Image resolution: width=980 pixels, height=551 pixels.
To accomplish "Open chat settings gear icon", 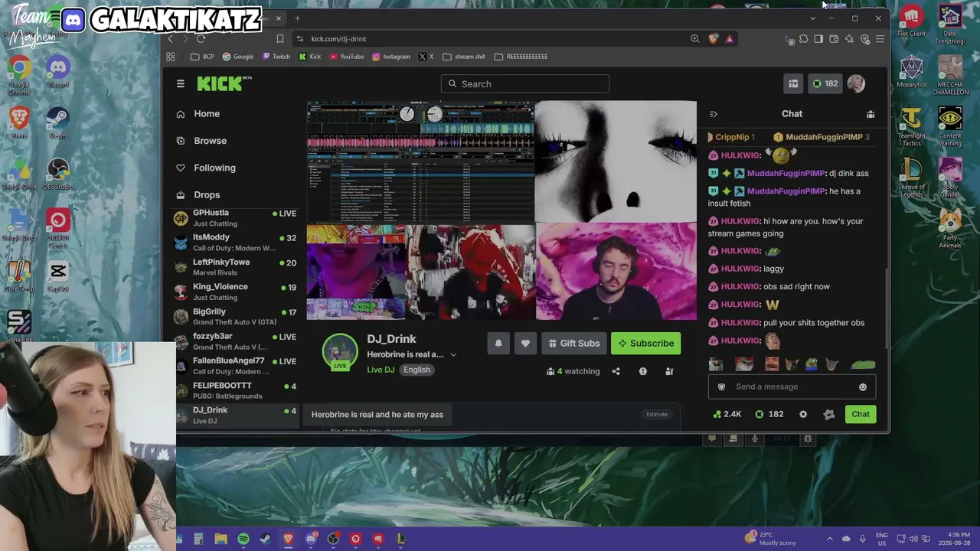I will click(x=803, y=414).
